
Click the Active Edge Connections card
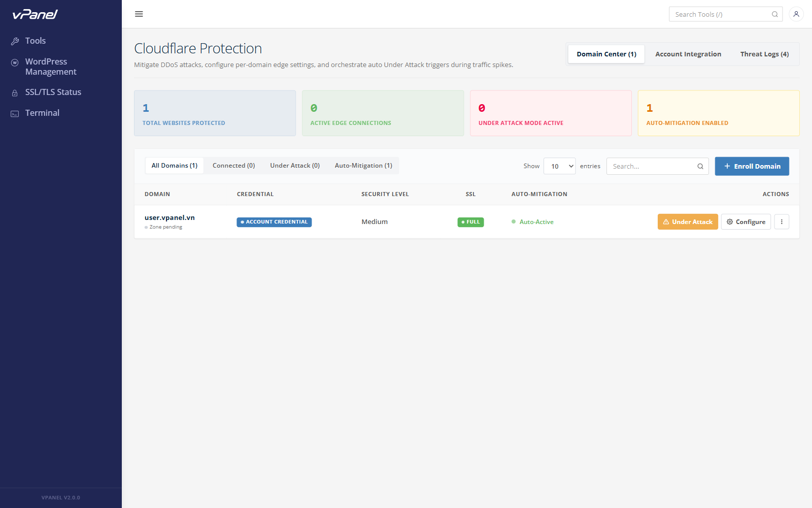(x=383, y=113)
